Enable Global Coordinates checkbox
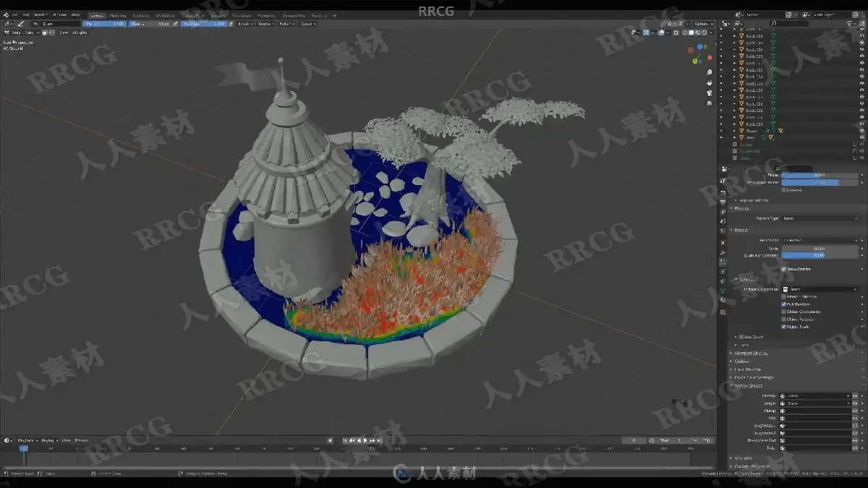 783,312
